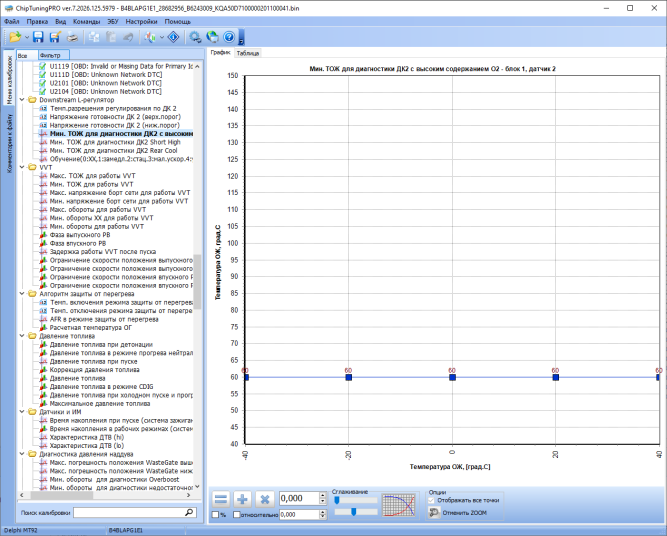Open the Настройки menu
Viewport: 667px width, 536px height.
click(141, 21)
